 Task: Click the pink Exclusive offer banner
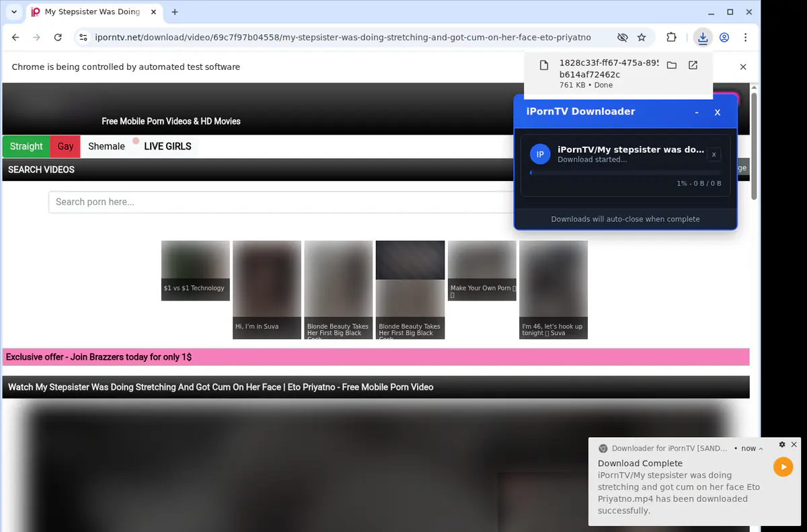tap(376, 357)
